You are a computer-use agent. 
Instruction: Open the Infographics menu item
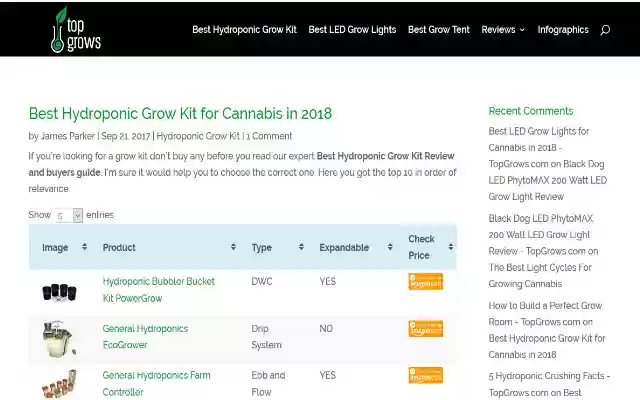[563, 30]
